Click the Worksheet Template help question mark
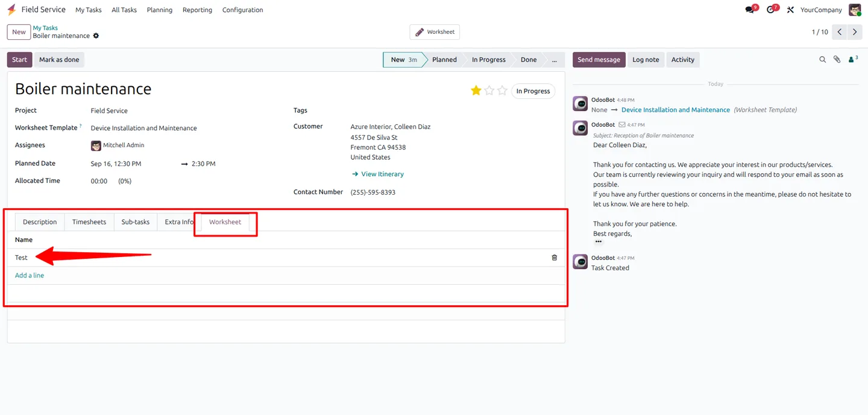The width and height of the screenshot is (868, 415). [x=81, y=126]
